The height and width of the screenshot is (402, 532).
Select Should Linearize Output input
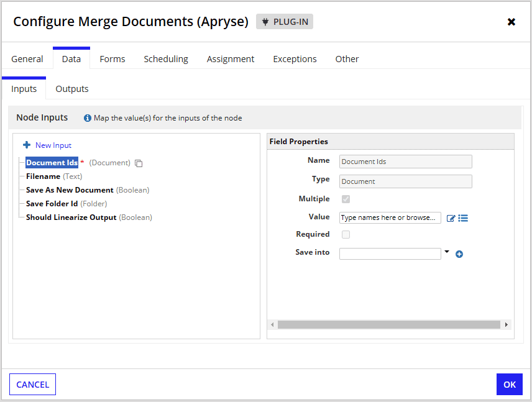coord(71,217)
